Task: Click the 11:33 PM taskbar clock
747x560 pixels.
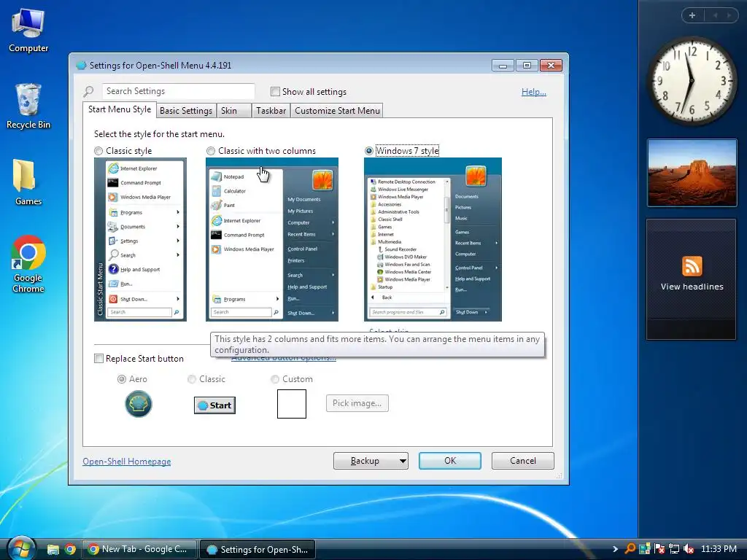Action: pos(719,549)
